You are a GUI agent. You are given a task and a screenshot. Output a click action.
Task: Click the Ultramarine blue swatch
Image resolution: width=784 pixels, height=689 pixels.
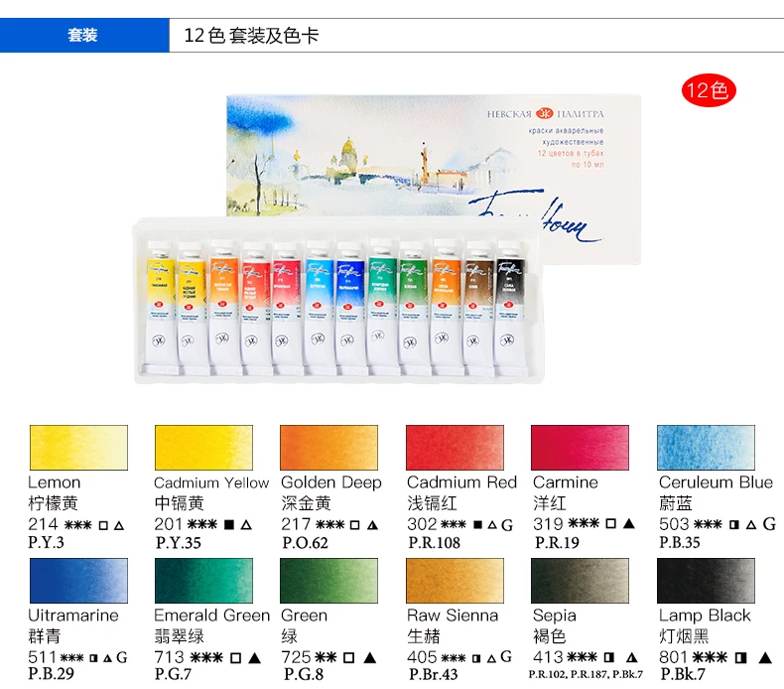[x=78, y=581]
